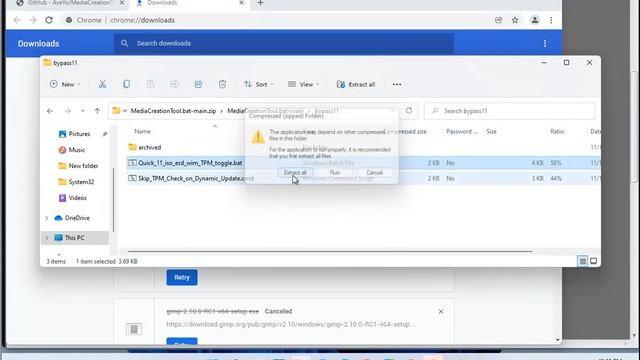
Task: Click the Share icon in Explorer toolbar
Action: click(x=198, y=84)
